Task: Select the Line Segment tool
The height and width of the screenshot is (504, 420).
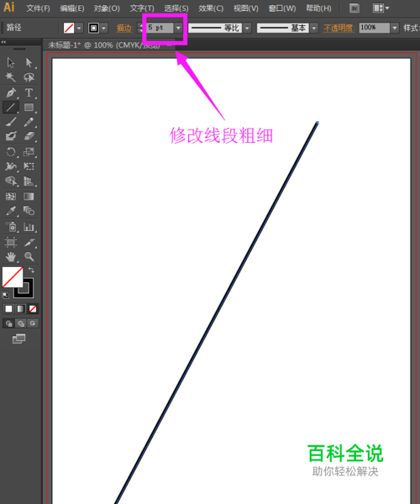Action: [11, 108]
